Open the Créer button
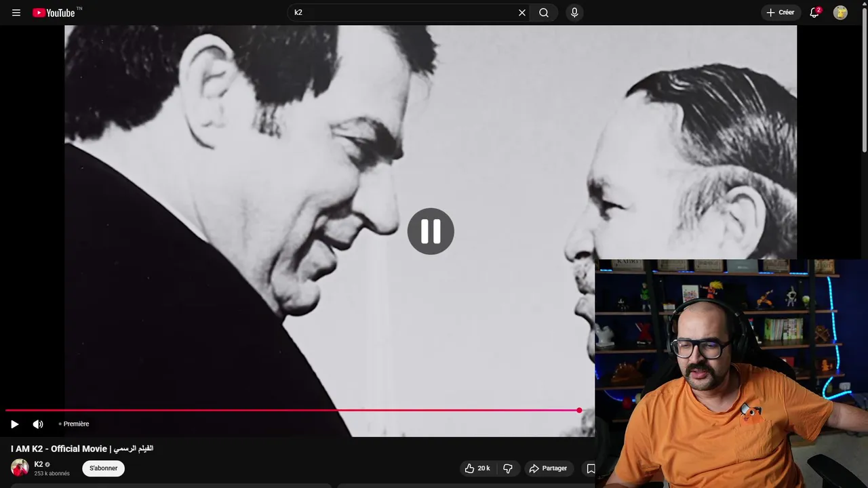 (781, 13)
